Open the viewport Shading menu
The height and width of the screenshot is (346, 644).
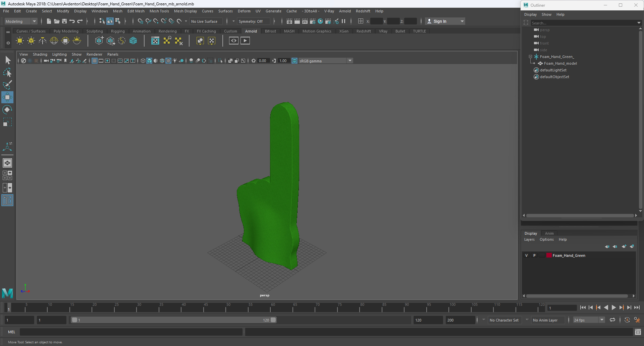pos(40,54)
